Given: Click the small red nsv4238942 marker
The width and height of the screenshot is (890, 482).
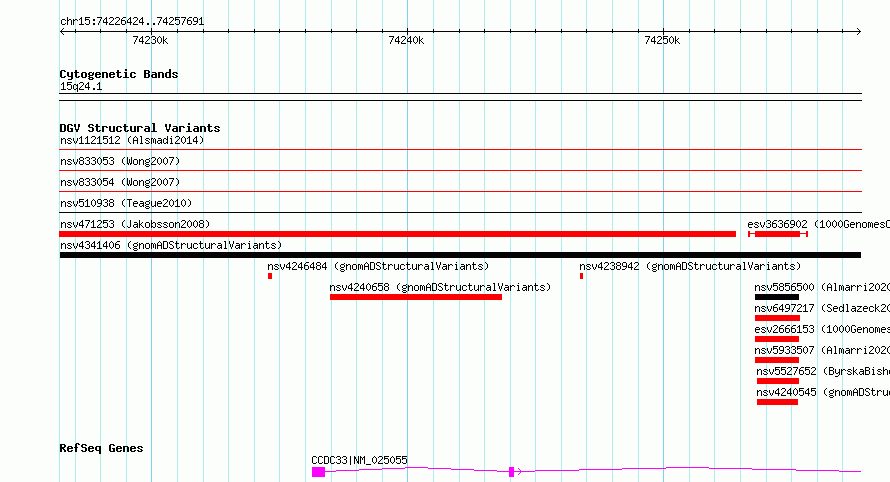Looking at the screenshot, I should tap(581, 276).
